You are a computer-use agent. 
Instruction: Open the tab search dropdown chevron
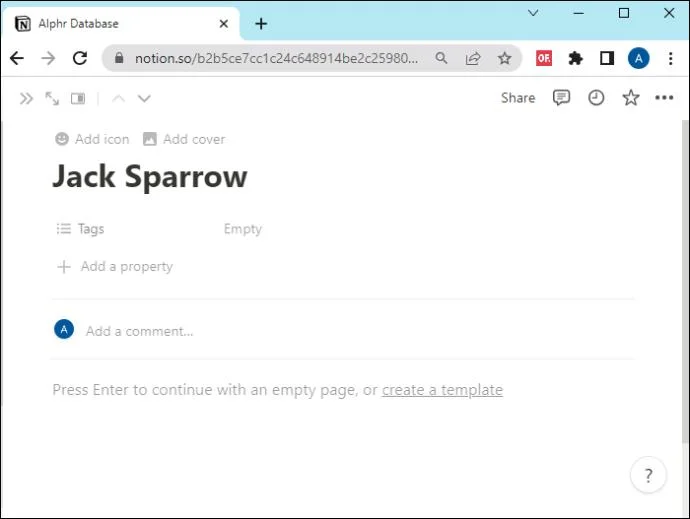pos(533,13)
